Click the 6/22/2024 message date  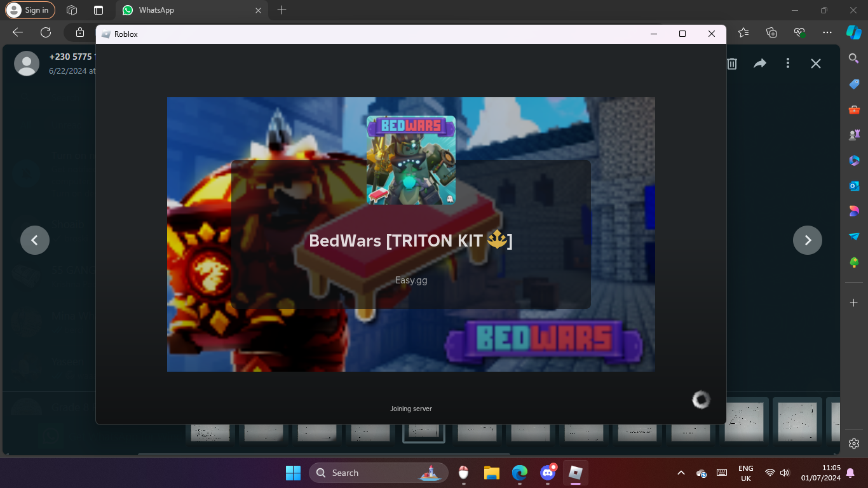pos(72,71)
